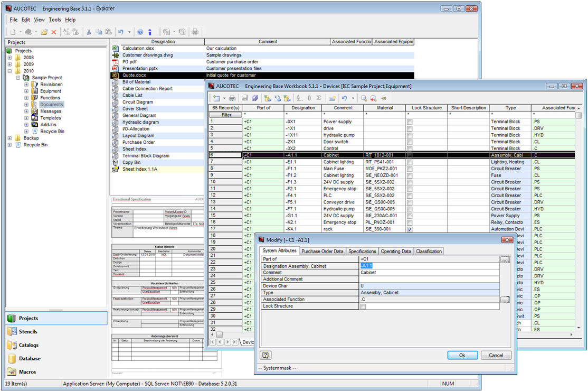Click the Calculation.xlsx Excel file icon
This screenshot has width=588, height=391.
[116, 49]
